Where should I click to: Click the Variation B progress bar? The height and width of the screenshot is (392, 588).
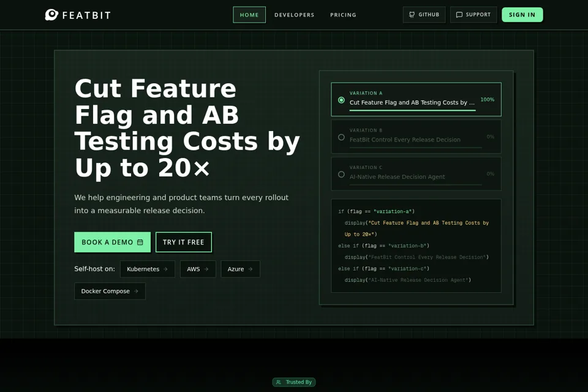pyautogui.click(x=415, y=148)
